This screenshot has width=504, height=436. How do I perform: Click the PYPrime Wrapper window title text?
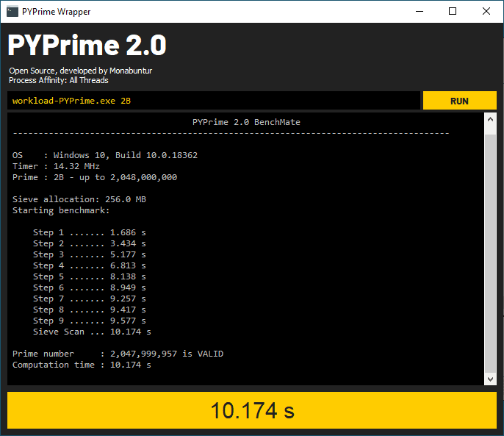point(57,12)
